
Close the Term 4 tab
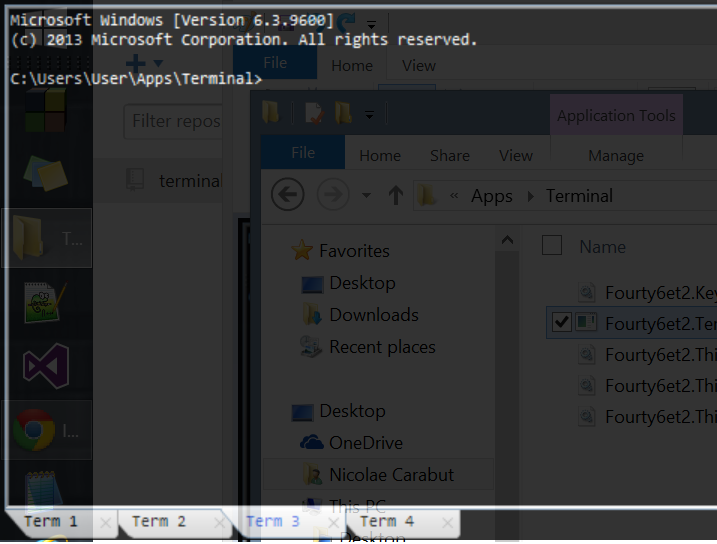click(448, 523)
